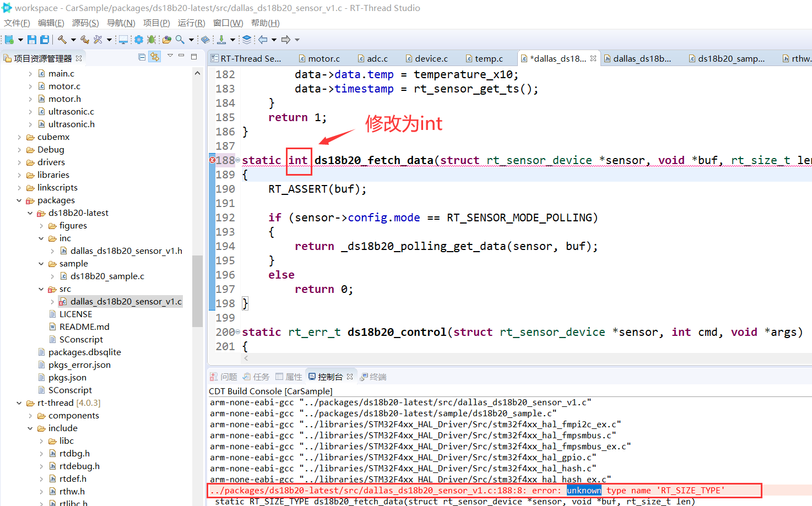Open the Download dropdown arrow
Viewport: 812px width, 506px height.
point(232,40)
